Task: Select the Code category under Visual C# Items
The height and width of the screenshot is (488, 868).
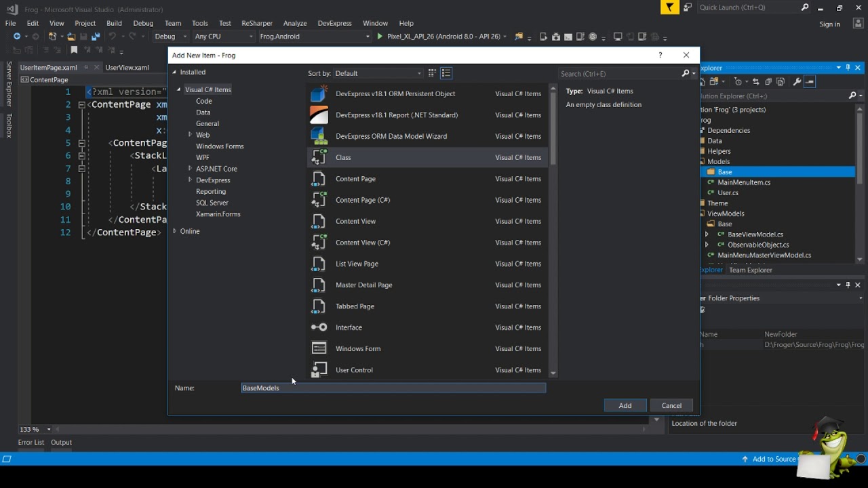Action: [x=204, y=101]
